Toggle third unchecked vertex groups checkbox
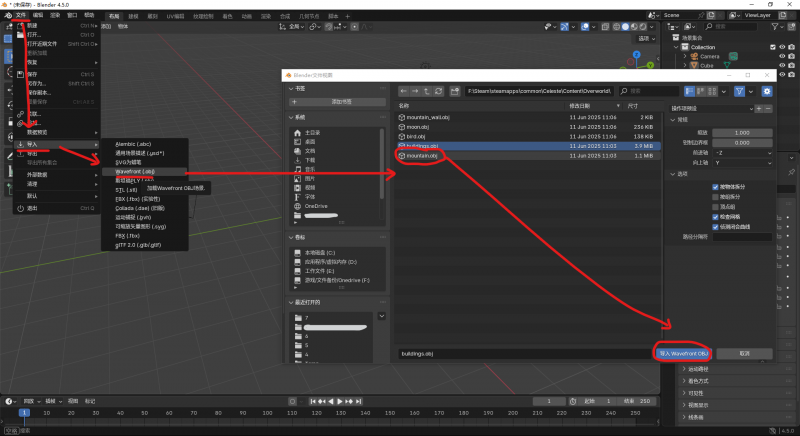The image size is (800, 436). pos(715,207)
